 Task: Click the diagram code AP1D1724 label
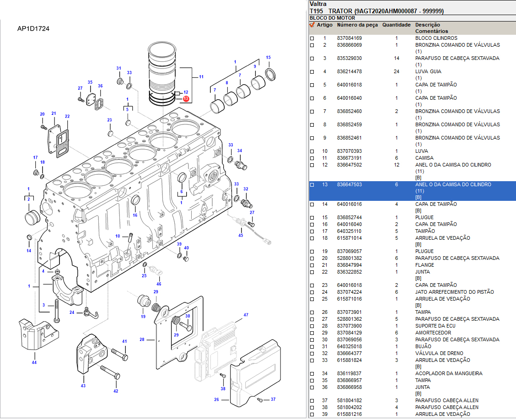[x=33, y=29]
